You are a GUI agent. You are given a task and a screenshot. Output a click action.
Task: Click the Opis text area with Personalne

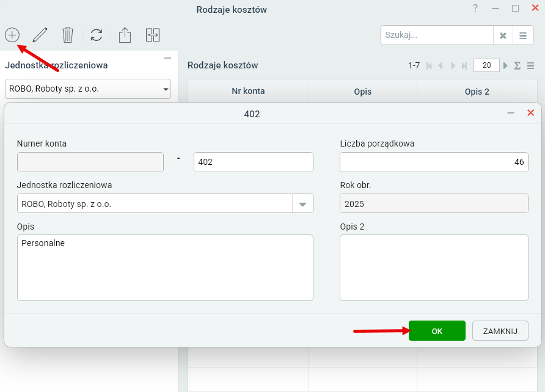coord(165,267)
